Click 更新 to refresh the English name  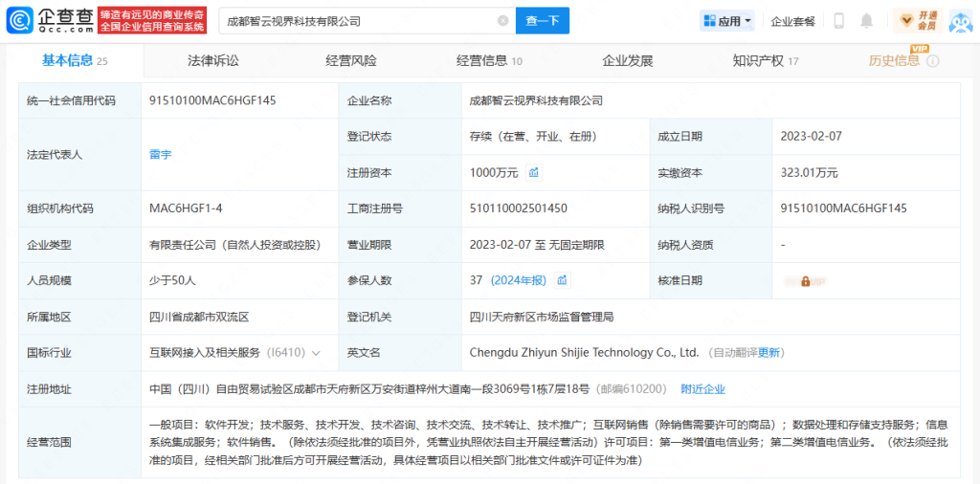[x=769, y=353]
